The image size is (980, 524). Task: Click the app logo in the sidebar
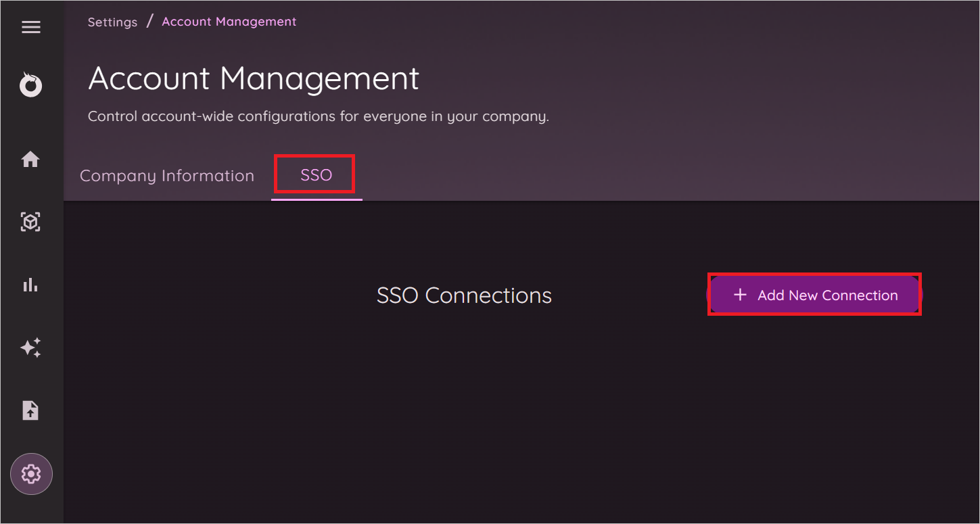(30, 85)
